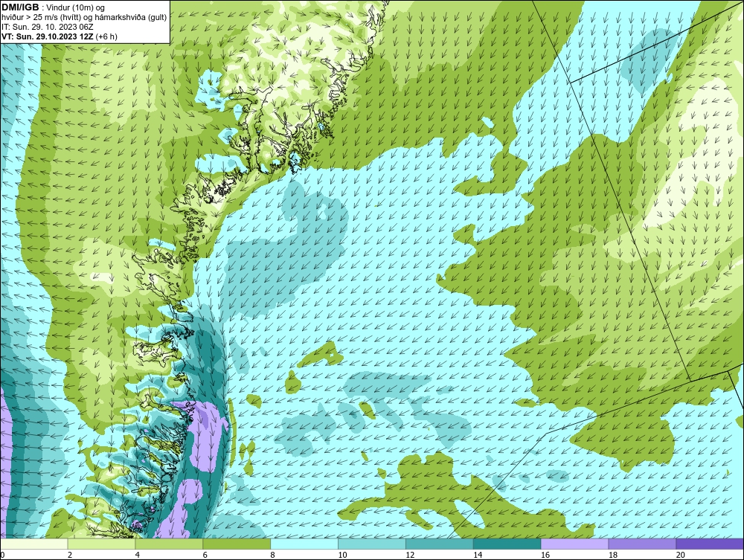Select the 4–6 m/s green legend swatch
Screen dimensions: 744x560
click(169, 544)
